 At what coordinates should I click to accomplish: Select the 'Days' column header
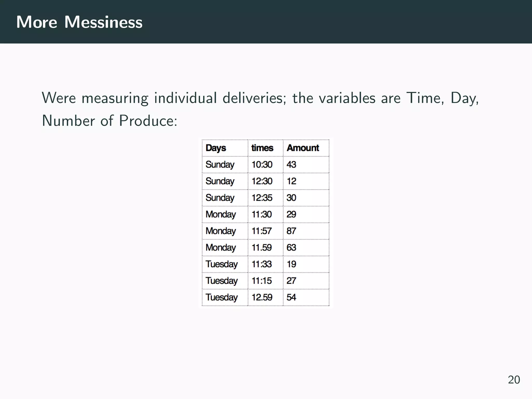click(x=225, y=148)
